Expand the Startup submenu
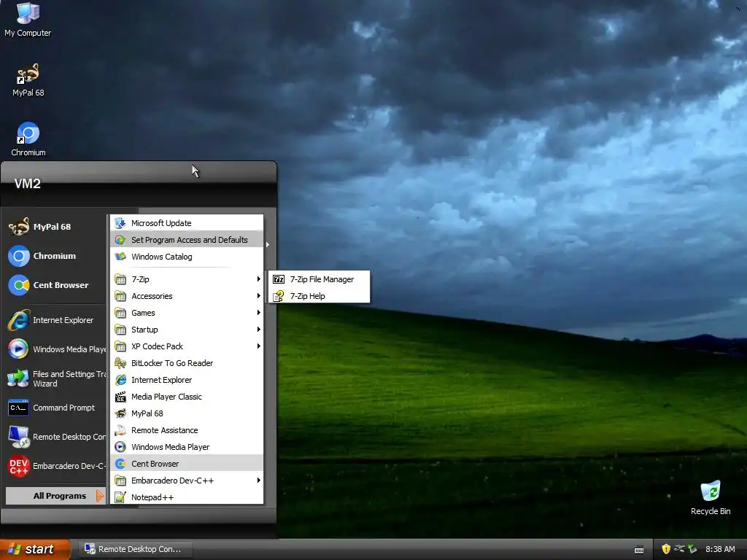The height and width of the screenshot is (560, 747). [187, 330]
